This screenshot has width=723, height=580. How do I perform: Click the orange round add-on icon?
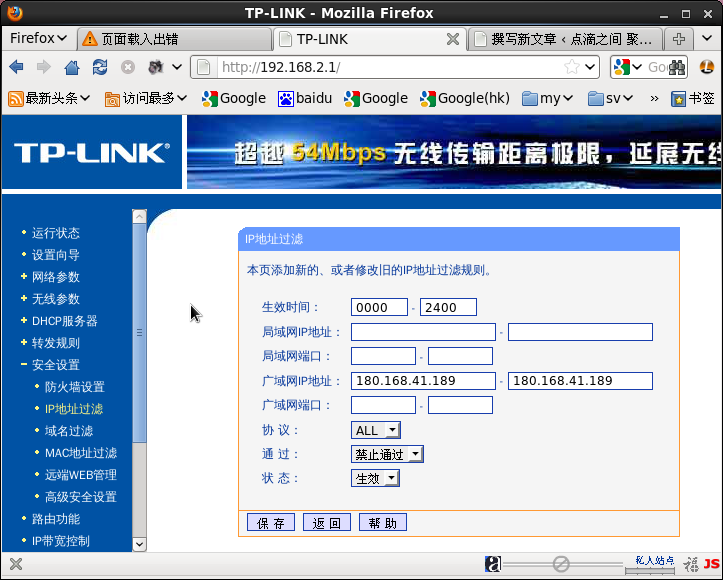(707, 67)
